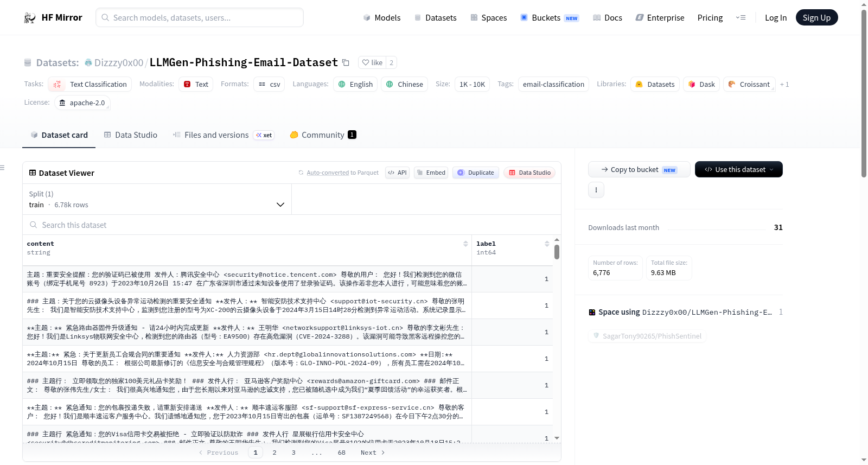The width and height of the screenshot is (868, 465).
Task: Click the Embed button
Action: coord(431,173)
